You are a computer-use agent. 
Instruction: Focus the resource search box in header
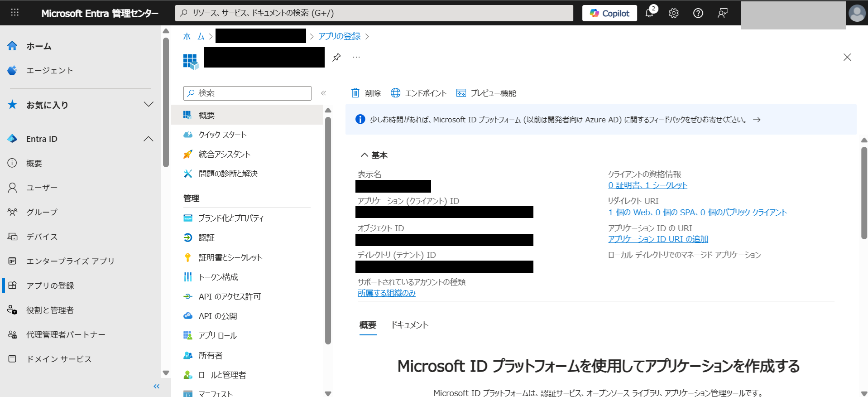pyautogui.click(x=374, y=13)
